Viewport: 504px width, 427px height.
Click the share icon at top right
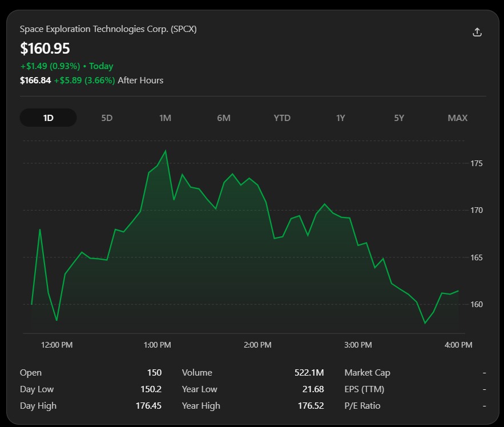[x=477, y=32]
